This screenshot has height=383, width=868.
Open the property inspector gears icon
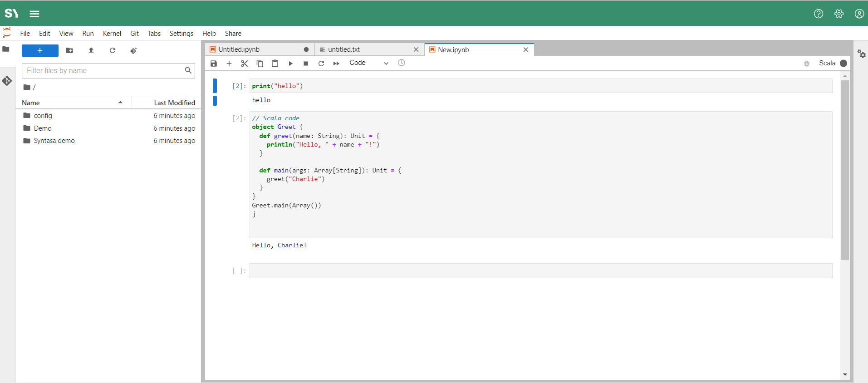click(861, 54)
